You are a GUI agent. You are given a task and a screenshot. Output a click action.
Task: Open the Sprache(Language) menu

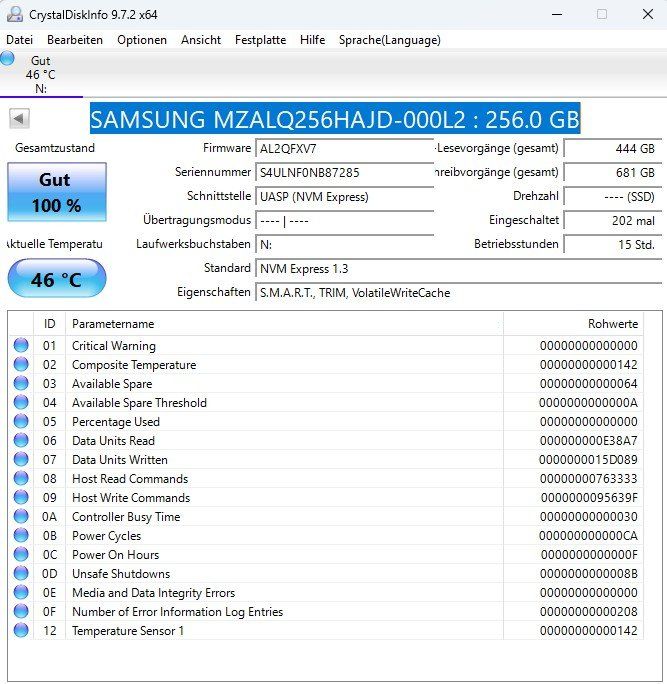pyautogui.click(x=390, y=40)
